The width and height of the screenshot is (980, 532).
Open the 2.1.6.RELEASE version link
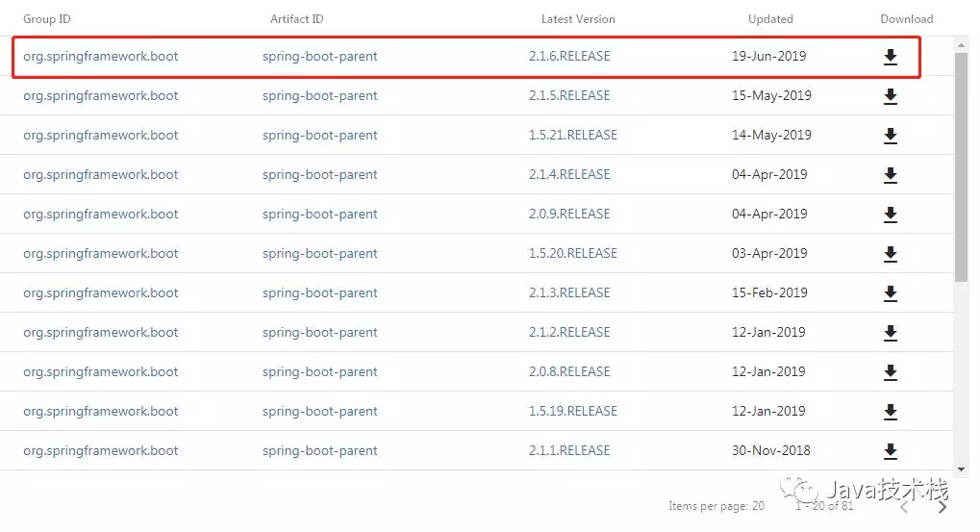pyautogui.click(x=568, y=56)
